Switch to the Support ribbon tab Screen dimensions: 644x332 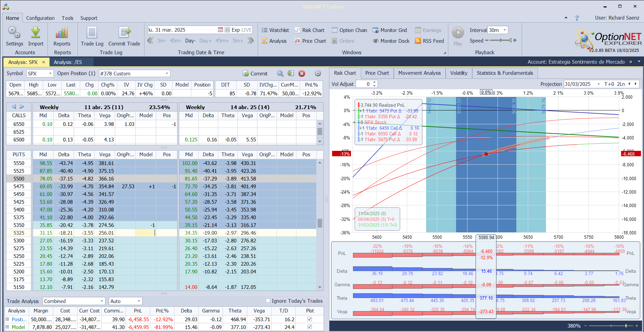[89, 18]
